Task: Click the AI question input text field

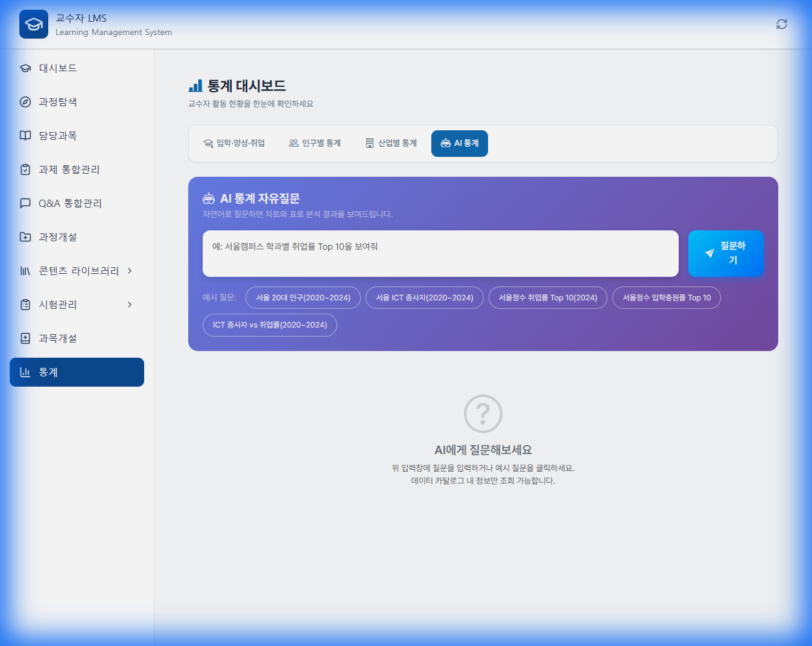Action: [440, 253]
